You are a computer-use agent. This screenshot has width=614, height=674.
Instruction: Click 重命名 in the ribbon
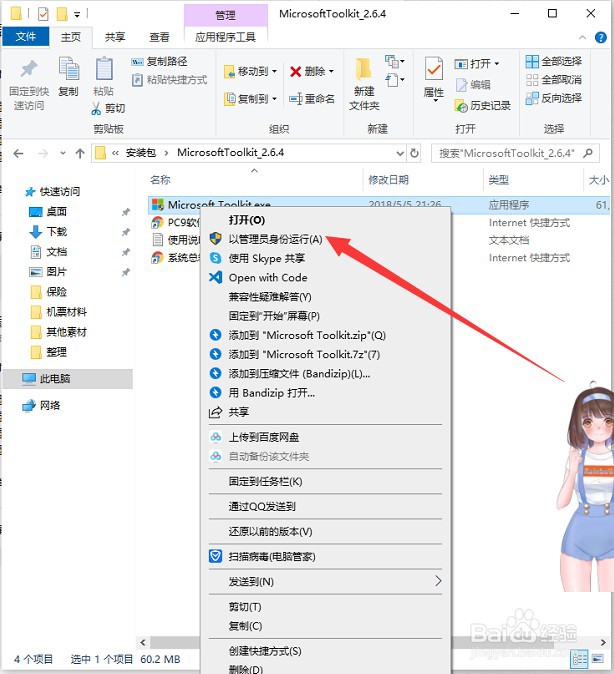point(312,99)
